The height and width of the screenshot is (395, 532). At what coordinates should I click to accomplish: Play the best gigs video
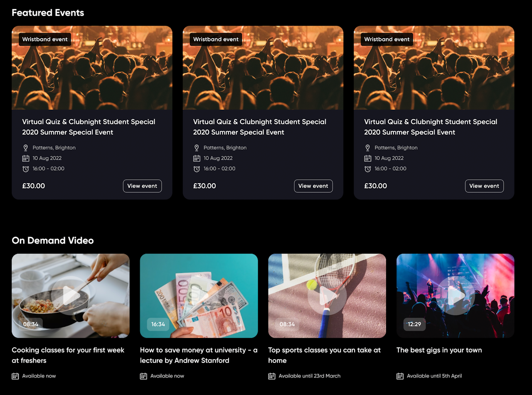(x=456, y=296)
